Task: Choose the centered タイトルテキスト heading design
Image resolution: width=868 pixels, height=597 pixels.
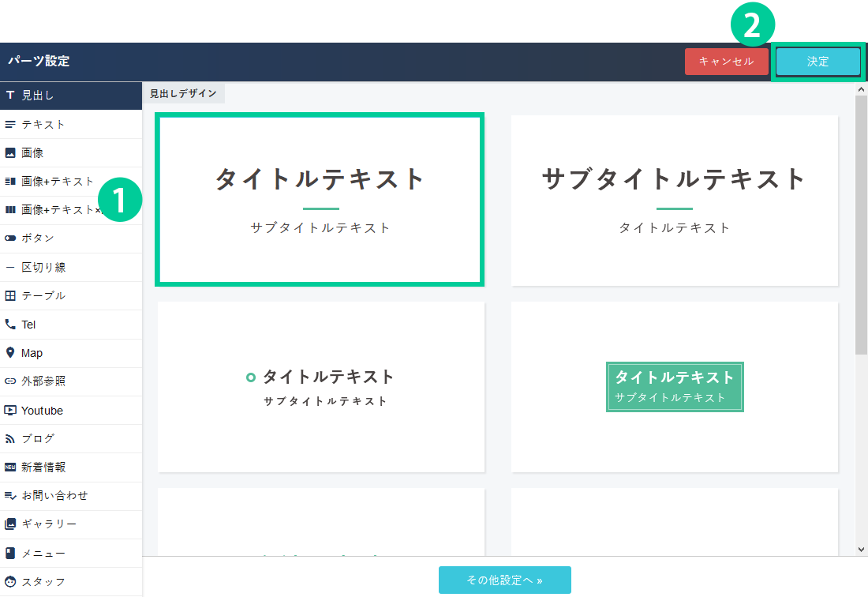Action: point(320,199)
